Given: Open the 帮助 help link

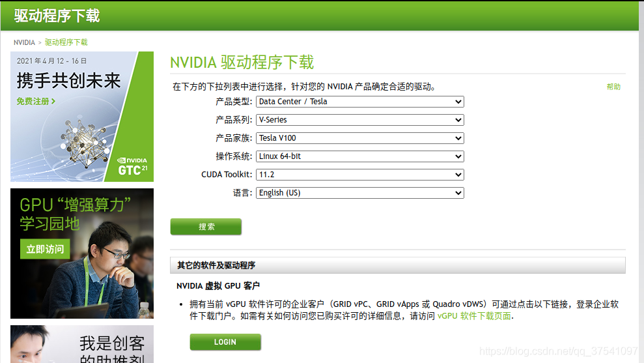Looking at the screenshot, I should (613, 87).
